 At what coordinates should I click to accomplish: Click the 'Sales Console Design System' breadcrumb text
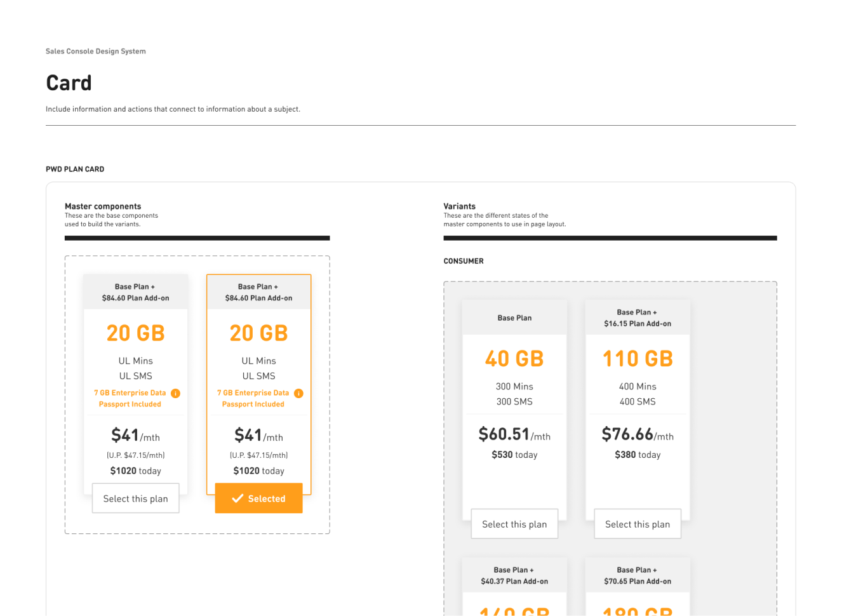[96, 51]
